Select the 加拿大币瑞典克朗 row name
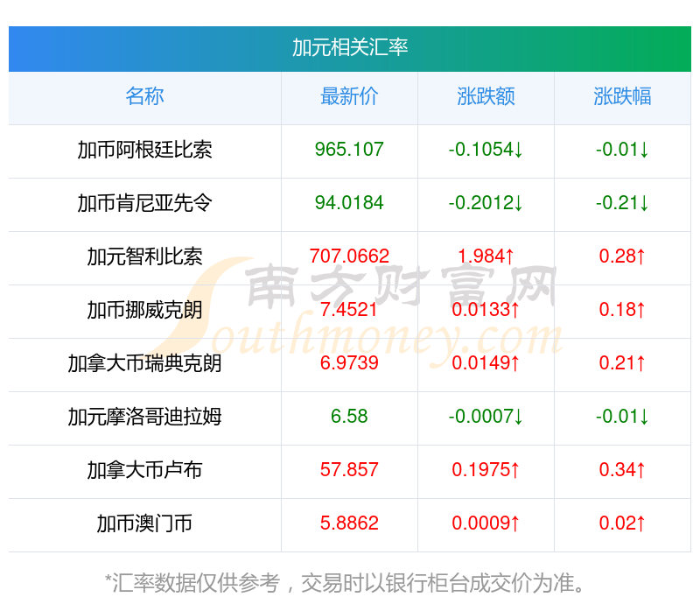 pyautogui.click(x=144, y=363)
